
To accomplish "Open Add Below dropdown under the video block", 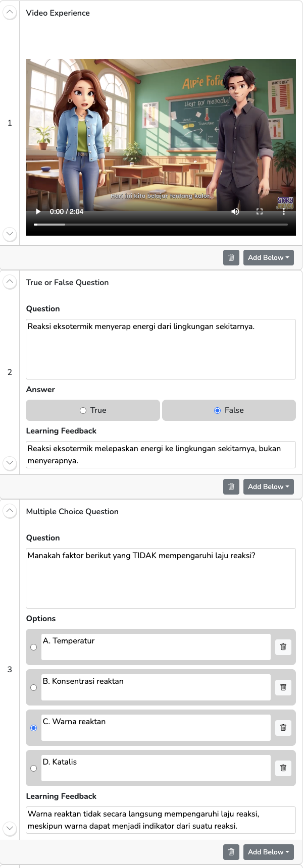I will (x=268, y=257).
